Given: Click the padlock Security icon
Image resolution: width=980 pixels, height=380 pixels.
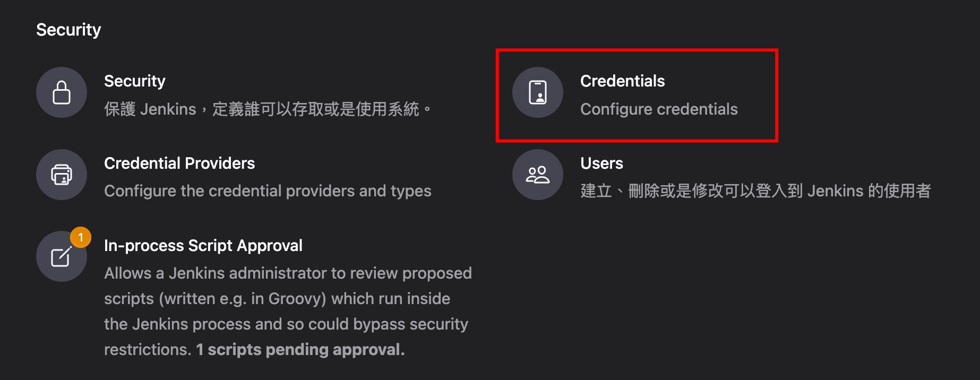Looking at the screenshot, I should point(62,92).
